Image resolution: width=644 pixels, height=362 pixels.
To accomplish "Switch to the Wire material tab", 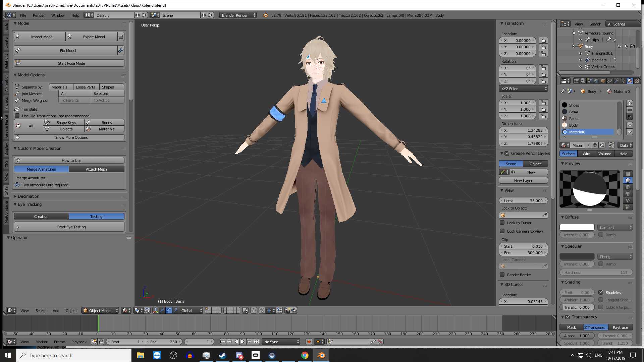I will point(586,154).
